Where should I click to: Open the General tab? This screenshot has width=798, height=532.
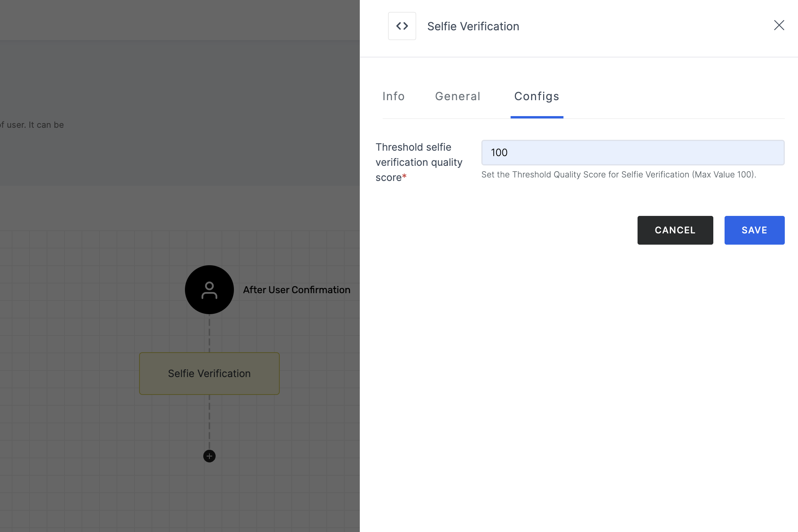tap(458, 96)
